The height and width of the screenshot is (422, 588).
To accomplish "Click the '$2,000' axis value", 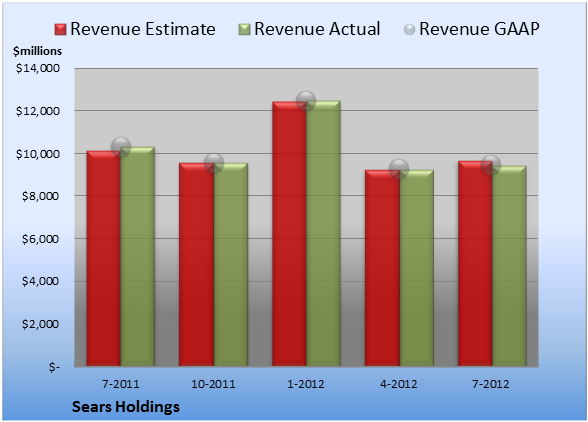I will pos(40,324).
